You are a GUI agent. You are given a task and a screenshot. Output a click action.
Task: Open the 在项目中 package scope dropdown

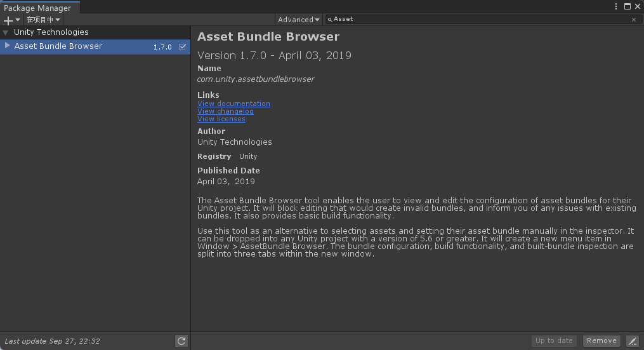[x=43, y=20]
